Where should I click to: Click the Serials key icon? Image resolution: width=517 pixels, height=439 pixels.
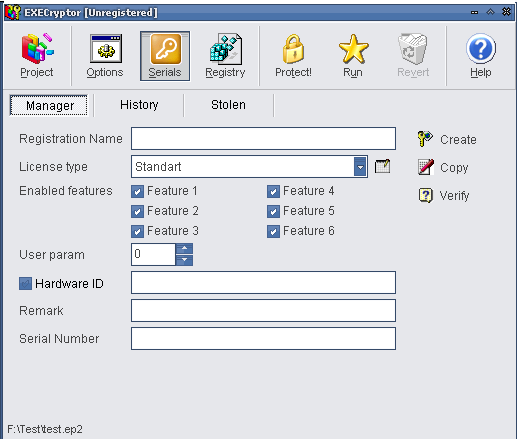pyautogui.click(x=166, y=49)
